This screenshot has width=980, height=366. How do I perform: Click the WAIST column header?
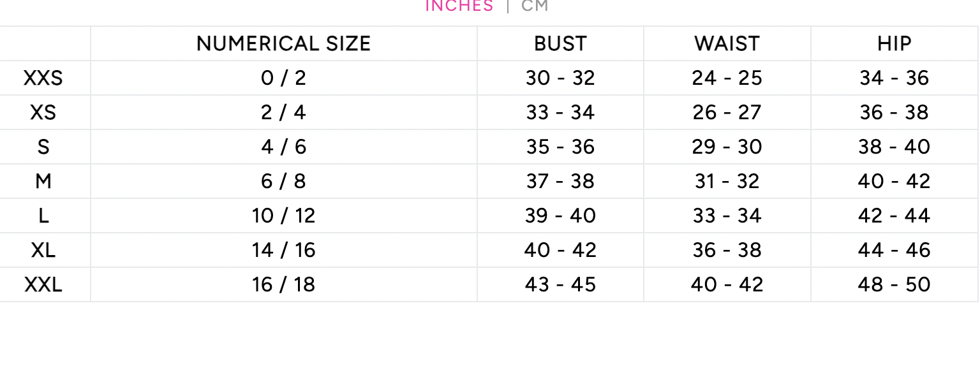727,43
